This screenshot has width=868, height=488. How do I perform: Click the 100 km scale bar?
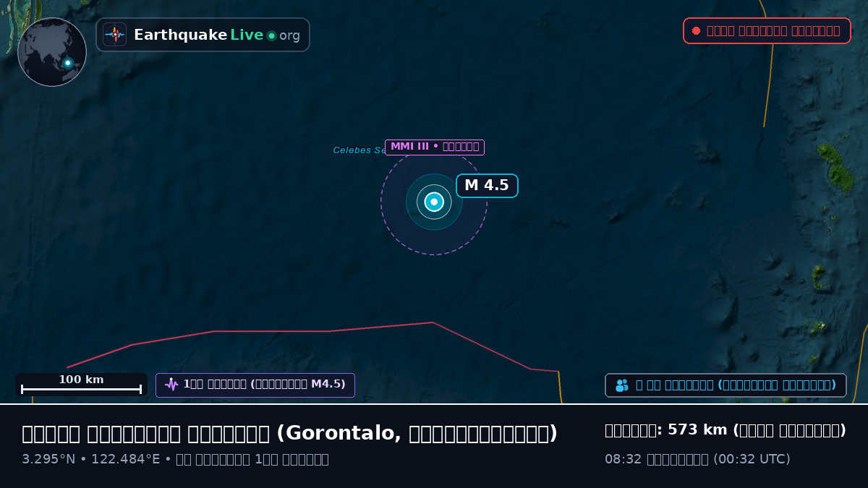coord(81,385)
